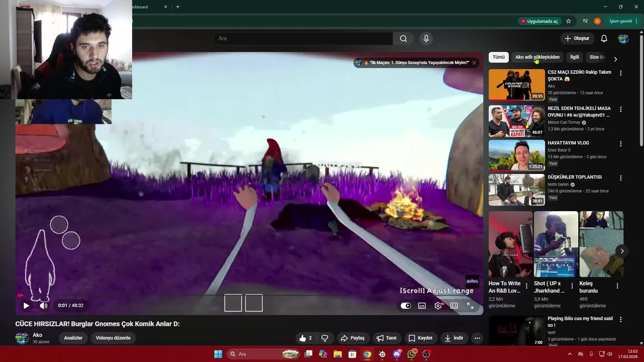Toggle the autoplay switch in player
The width and height of the screenshot is (644, 362).
coord(406,305)
